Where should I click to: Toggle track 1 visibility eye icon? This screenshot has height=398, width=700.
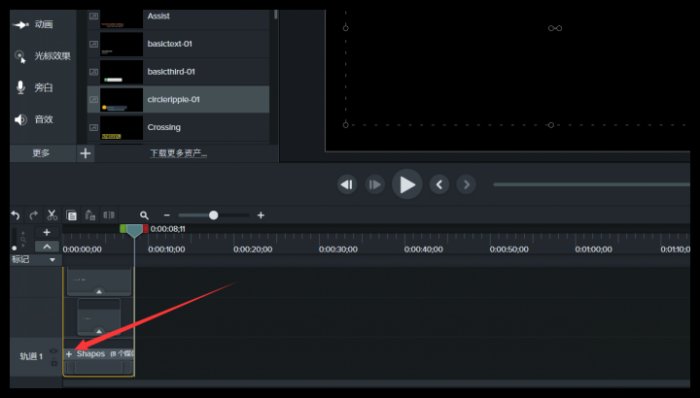[x=54, y=351]
